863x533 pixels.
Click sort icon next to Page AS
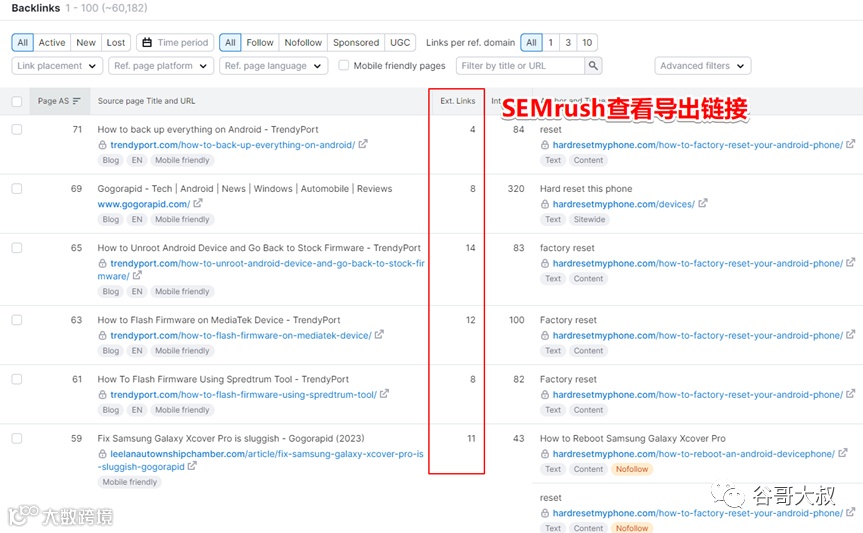coord(77,101)
